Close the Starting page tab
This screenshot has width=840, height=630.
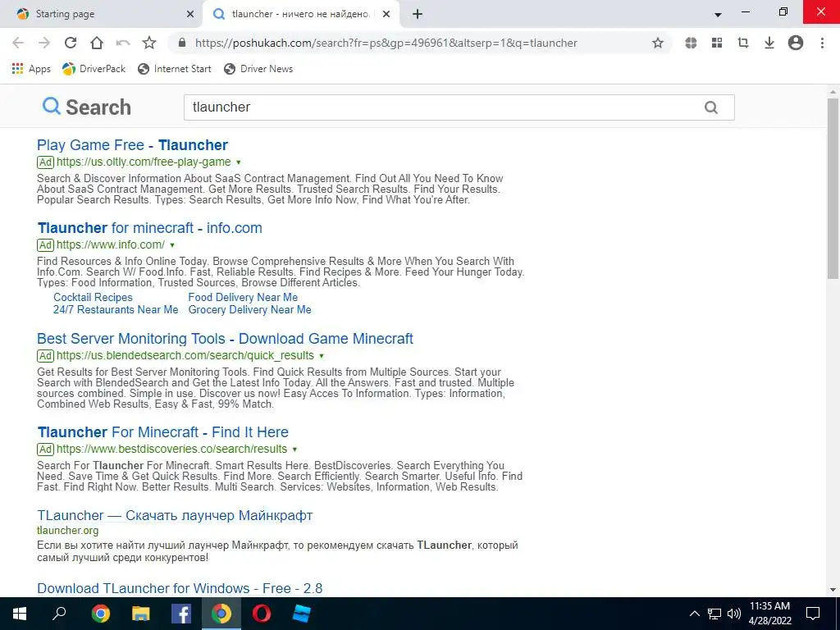[x=190, y=15]
